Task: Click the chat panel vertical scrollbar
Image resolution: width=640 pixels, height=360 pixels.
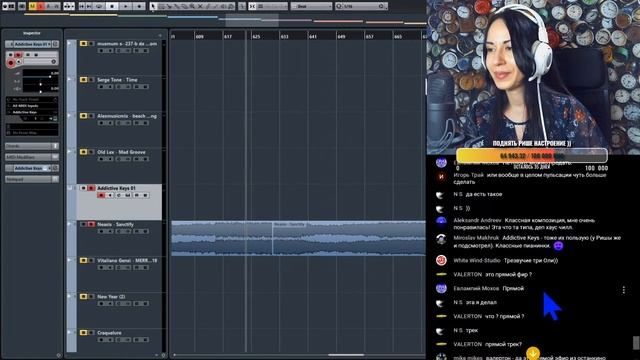Action: [636, 343]
